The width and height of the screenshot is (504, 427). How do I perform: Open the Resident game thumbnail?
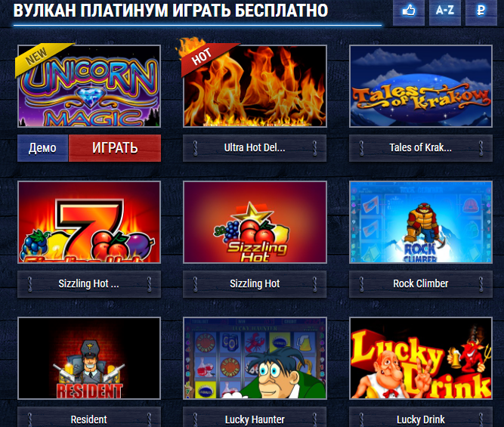click(89, 358)
